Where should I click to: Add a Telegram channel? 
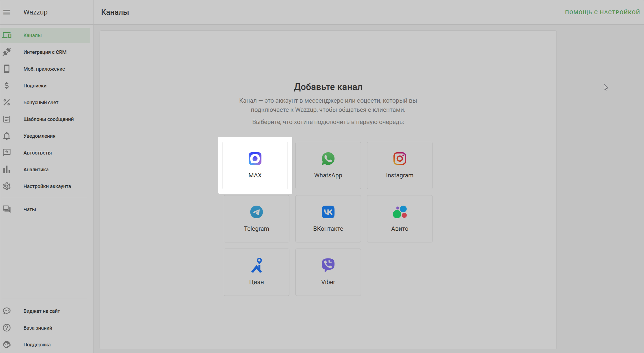click(x=256, y=219)
